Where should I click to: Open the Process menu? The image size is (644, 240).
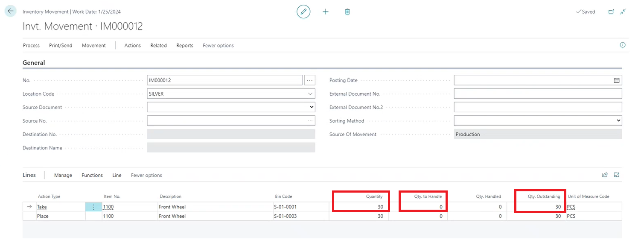click(31, 45)
